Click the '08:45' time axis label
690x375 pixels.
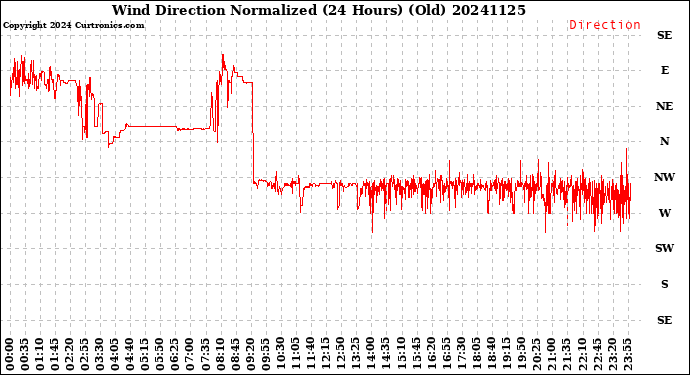click(x=235, y=354)
